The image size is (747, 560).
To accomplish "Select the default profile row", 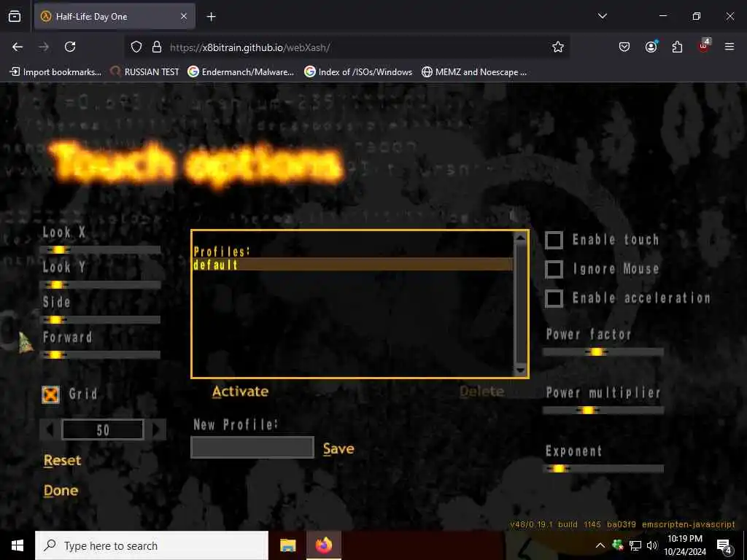I will 353,265.
